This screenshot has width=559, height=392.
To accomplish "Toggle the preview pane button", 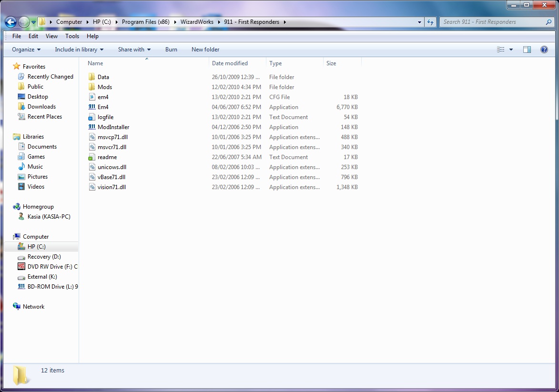I will [x=527, y=50].
